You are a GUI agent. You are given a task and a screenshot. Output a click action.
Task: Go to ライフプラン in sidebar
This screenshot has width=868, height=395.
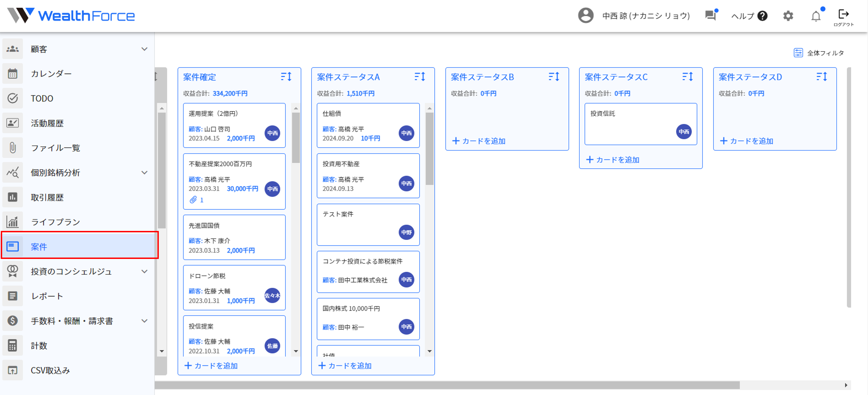click(55, 222)
